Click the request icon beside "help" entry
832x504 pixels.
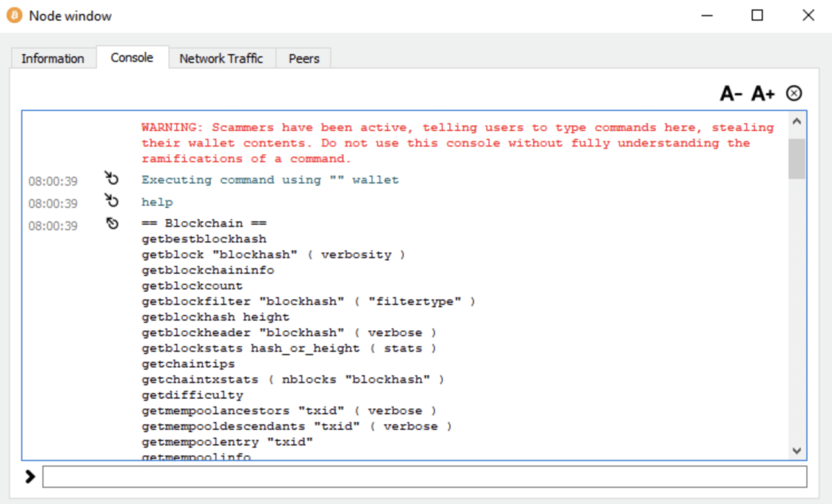tap(112, 202)
